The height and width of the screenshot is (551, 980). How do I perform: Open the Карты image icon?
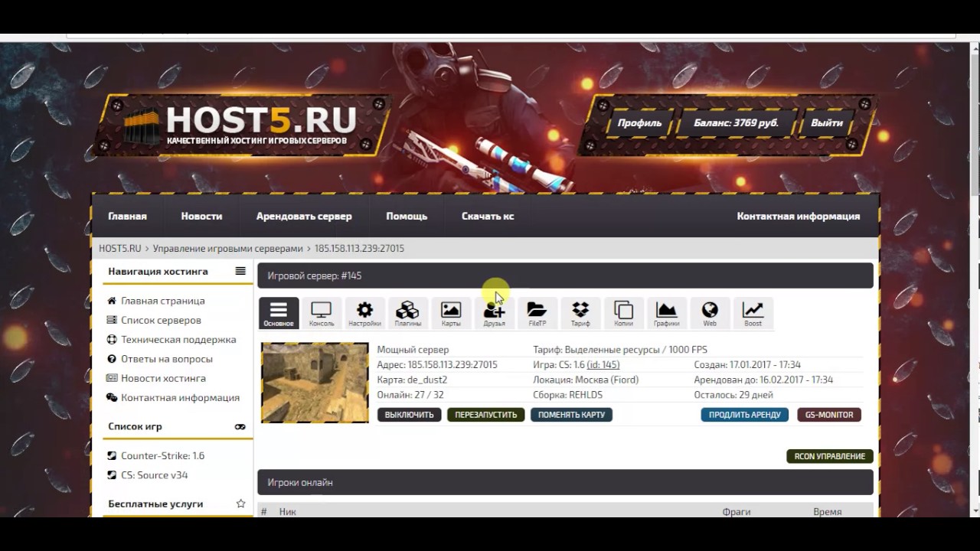coord(451,314)
